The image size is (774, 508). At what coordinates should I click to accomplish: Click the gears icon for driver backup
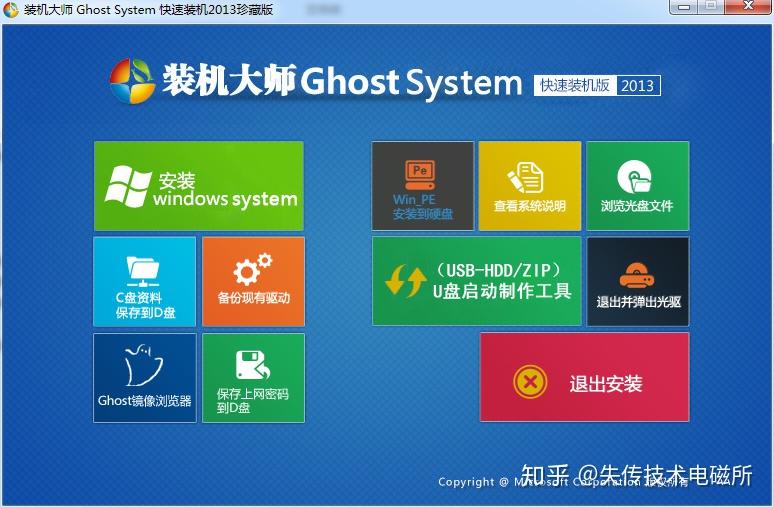(x=252, y=270)
